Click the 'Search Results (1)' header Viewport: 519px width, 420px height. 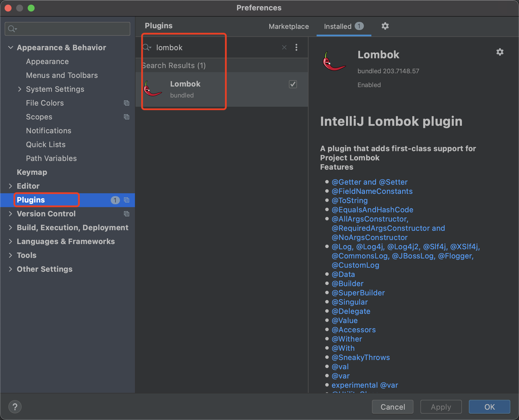pyautogui.click(x=174, y=65)
